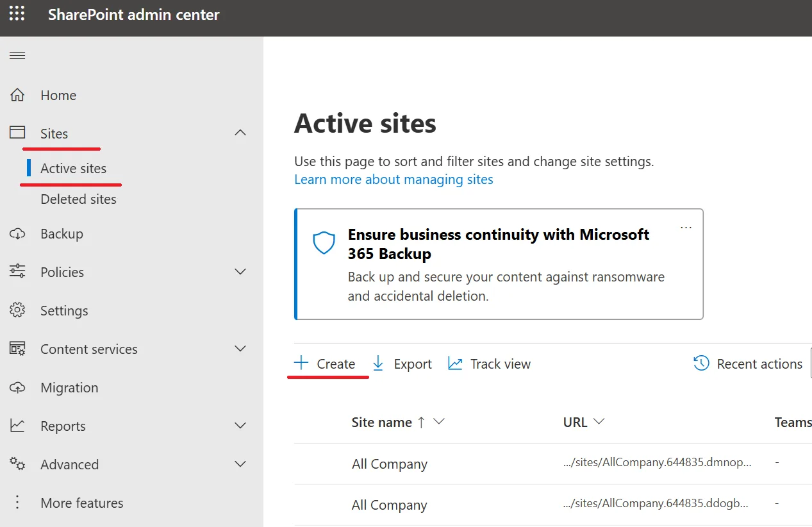Click the Home house icon
Image resolution: width=812 pixels, height=527 pixels.
[x=17, y=95]
